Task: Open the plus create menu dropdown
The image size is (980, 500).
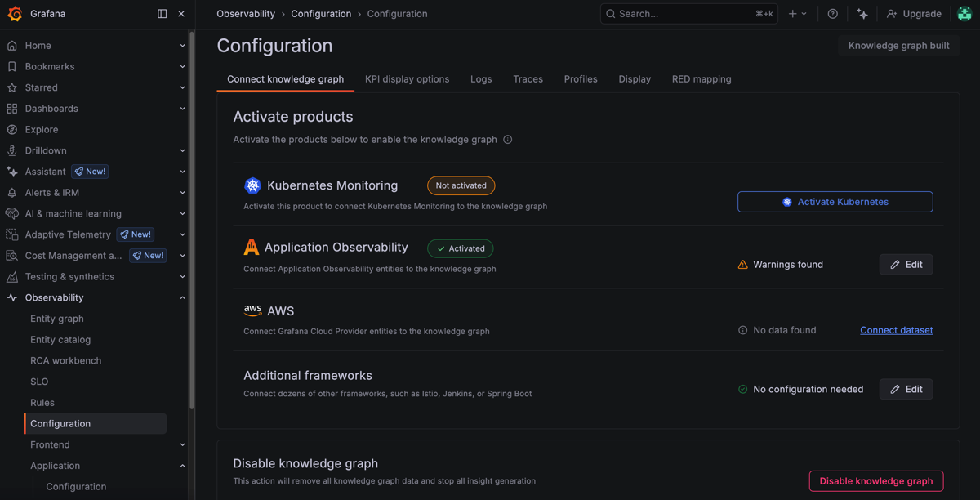Action: pos(798,13)
